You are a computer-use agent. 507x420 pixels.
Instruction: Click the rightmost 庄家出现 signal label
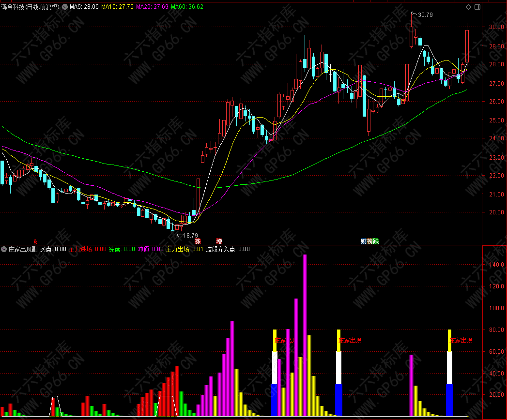(461, 340)
